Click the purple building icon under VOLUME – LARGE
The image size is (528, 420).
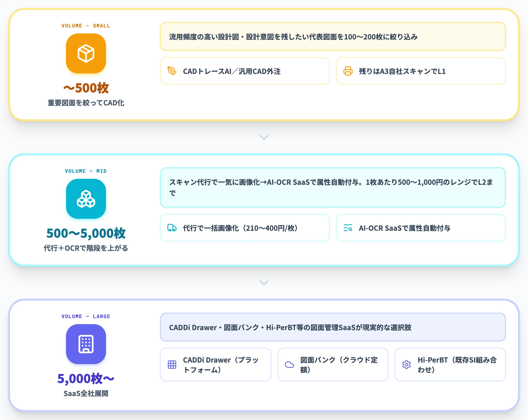click(86, 344)
